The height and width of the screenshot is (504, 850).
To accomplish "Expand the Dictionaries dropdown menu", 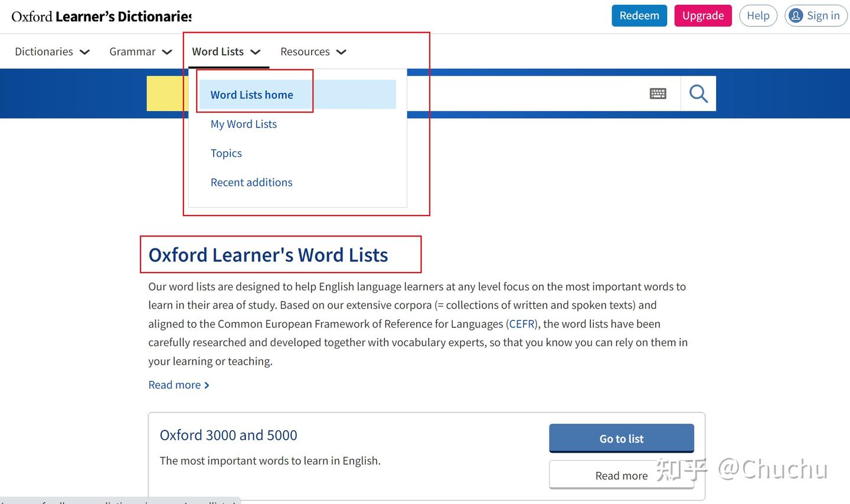I will pyautogui.click(x=53, y=52).
